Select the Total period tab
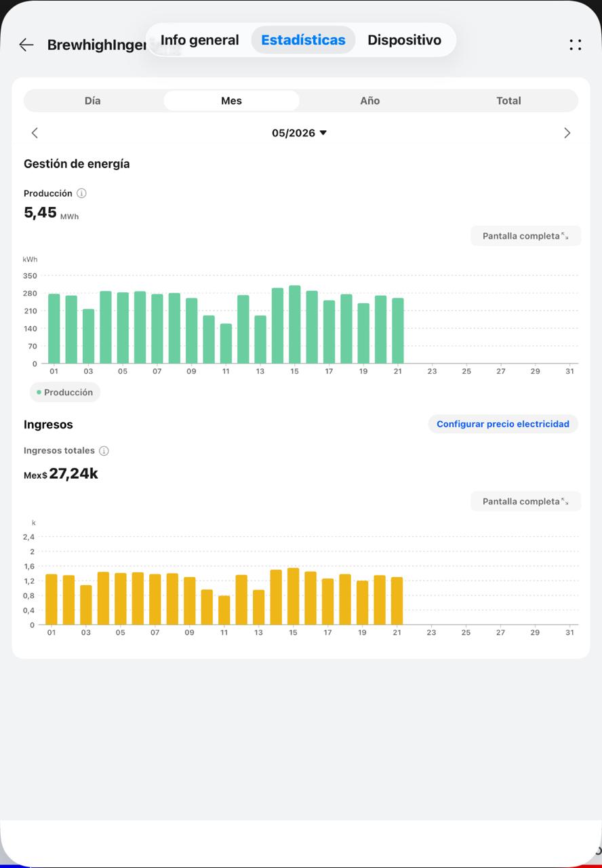The width and height of the screenshot is (602, 868). pos(508,100)
